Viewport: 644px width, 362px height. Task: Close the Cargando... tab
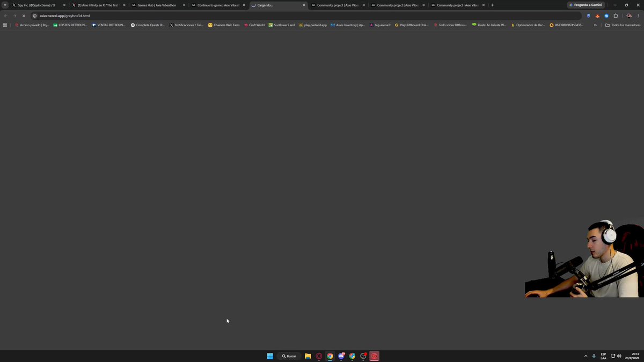[304, 5]
